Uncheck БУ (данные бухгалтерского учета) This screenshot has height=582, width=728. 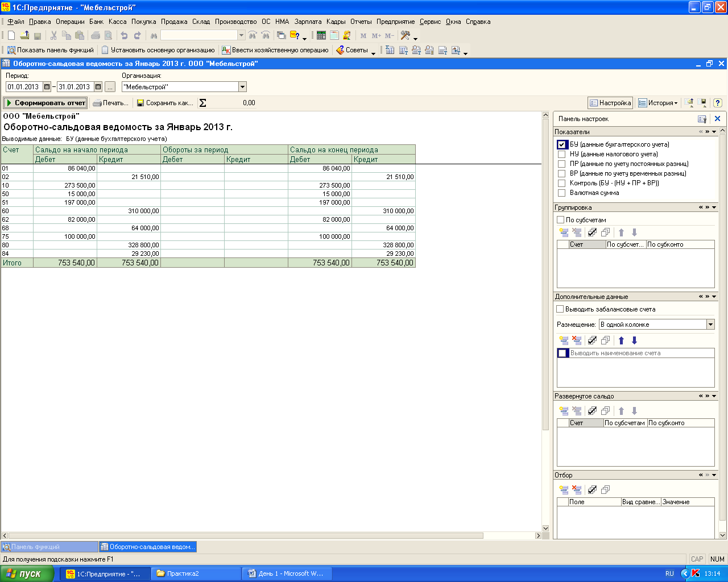click(x=562, y=144)
